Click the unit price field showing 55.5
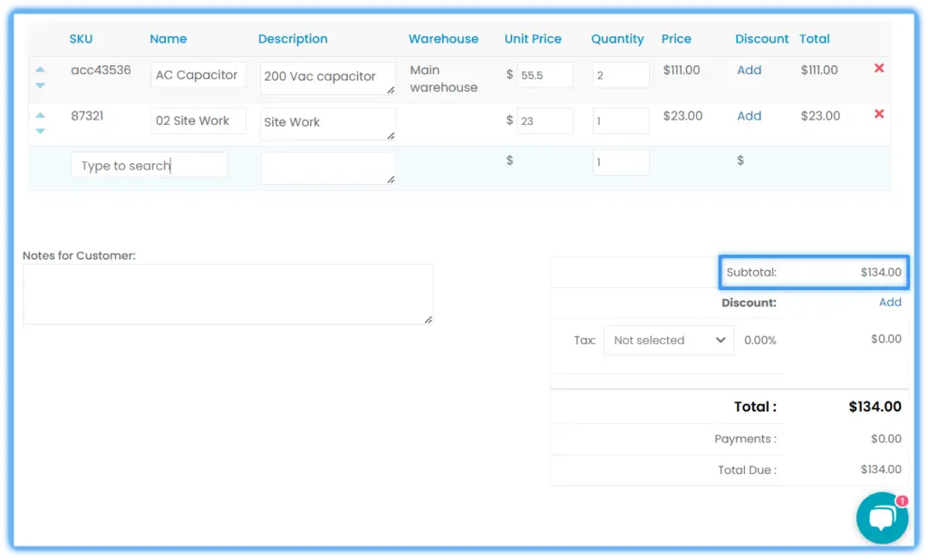 (545, 75)
